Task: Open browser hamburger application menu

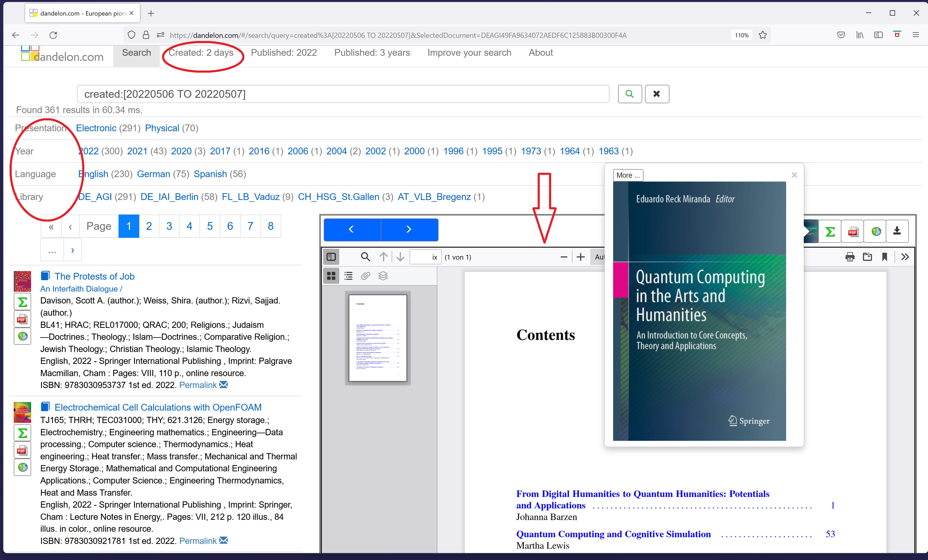Action: [x=916, y=35]
